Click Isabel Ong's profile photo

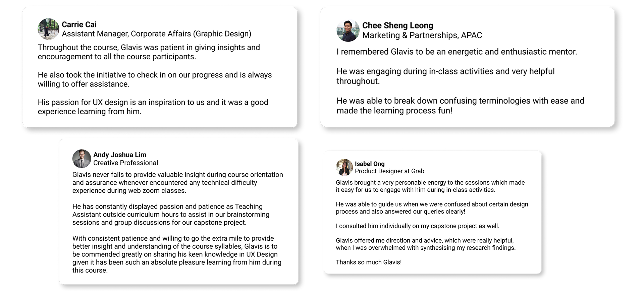344,167
